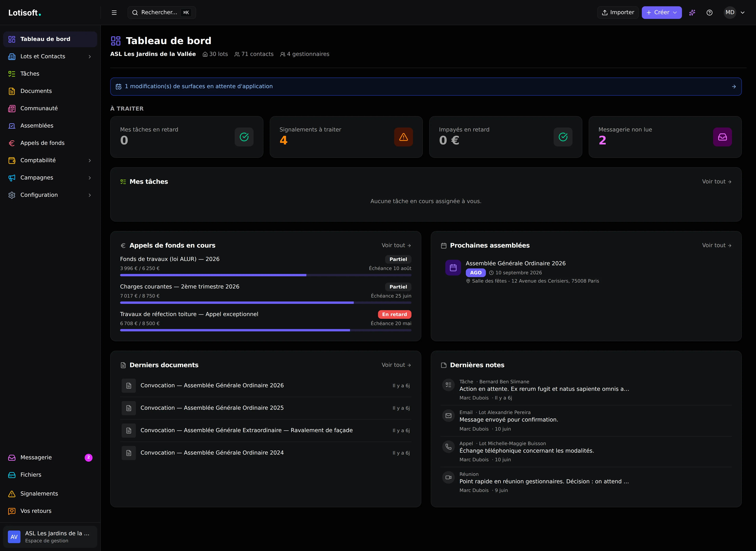
Task: Open Messagerie with 2 unread badge
Action: (50, 457)
